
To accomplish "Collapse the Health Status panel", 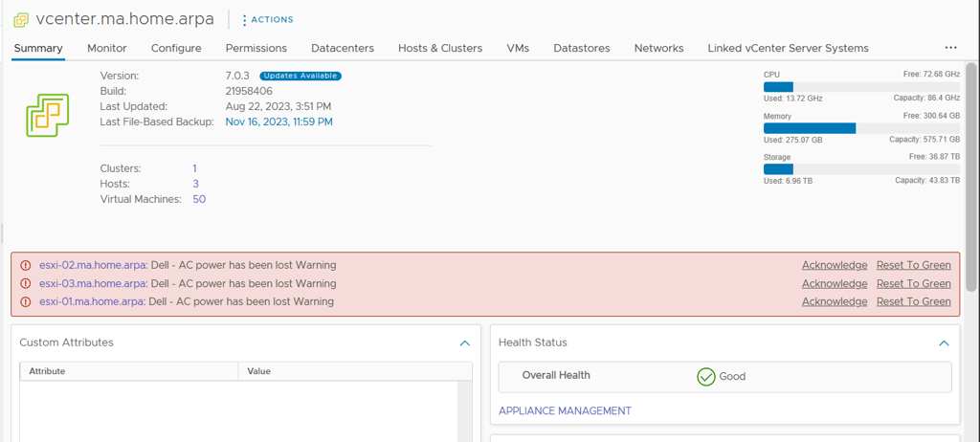I will 944,343.
